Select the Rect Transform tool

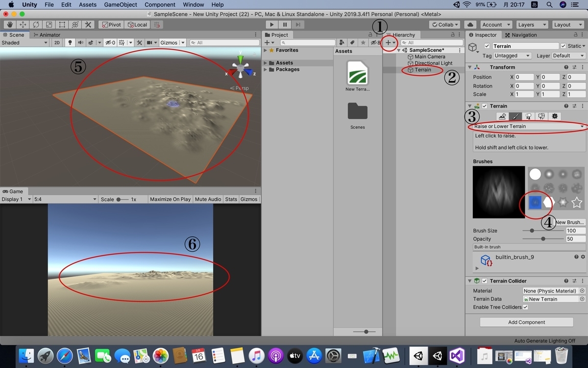tap(62, 25)
